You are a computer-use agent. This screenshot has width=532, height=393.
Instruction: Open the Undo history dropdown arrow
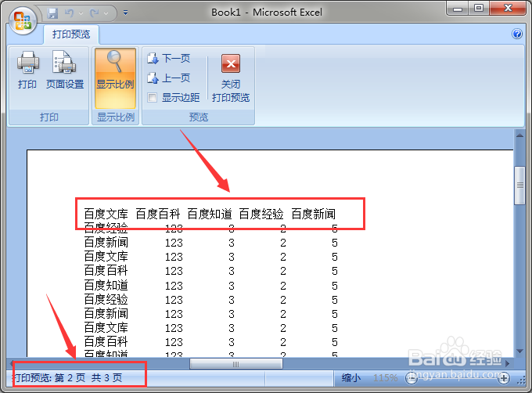click(81, 13)
